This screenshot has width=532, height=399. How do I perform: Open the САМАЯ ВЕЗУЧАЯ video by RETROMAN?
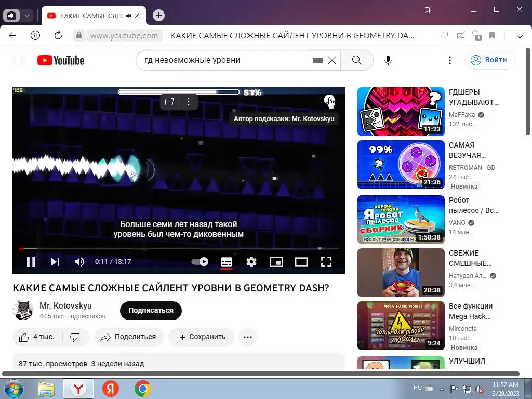[x=401, y=165]
